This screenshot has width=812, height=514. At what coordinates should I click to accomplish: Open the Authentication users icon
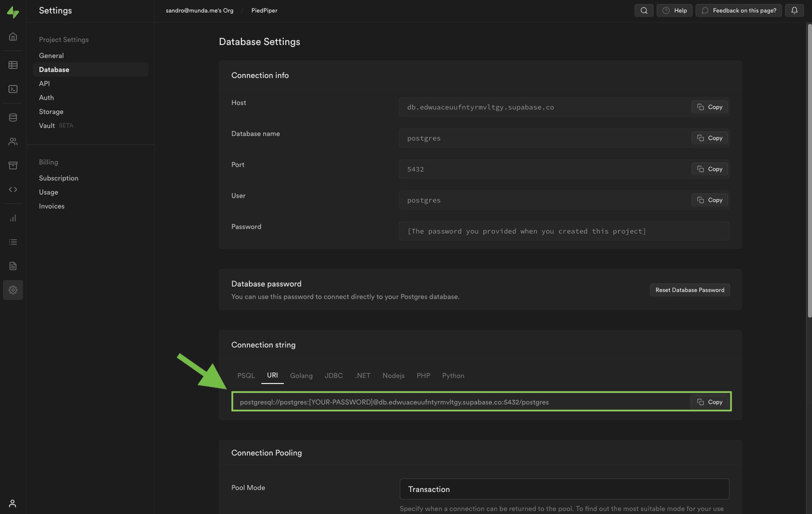[13, 141]
